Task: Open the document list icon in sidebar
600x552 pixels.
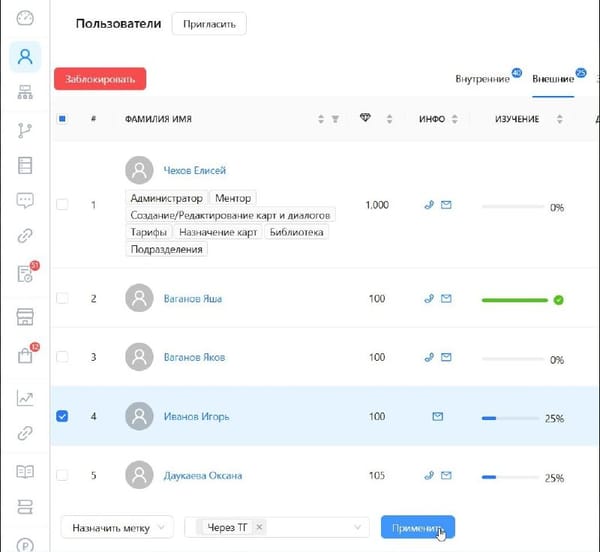Action: pos(25,166)
